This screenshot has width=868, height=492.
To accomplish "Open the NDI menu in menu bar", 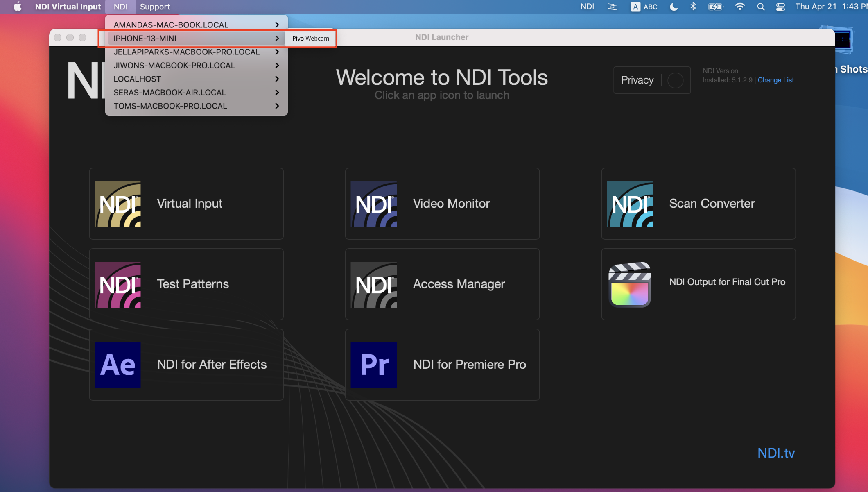I will (120, 7).
